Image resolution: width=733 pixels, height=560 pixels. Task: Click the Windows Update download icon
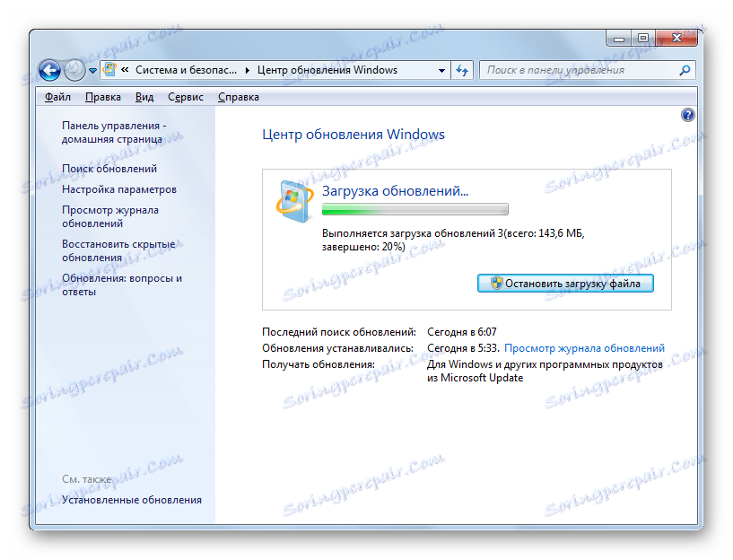(294, 201)
